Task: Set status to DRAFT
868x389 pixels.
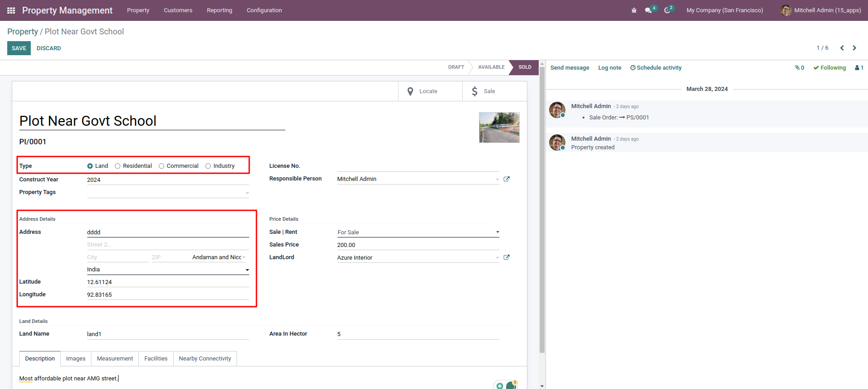Action: (x=456, y=67)
